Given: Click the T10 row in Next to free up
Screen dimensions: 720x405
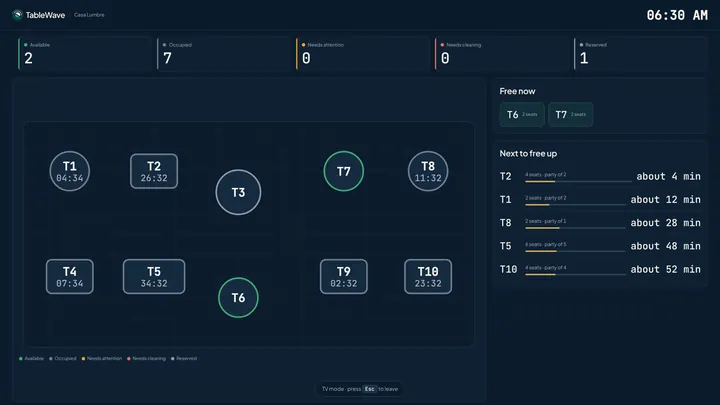Looking at the screenshot, I should coord(600,270).
